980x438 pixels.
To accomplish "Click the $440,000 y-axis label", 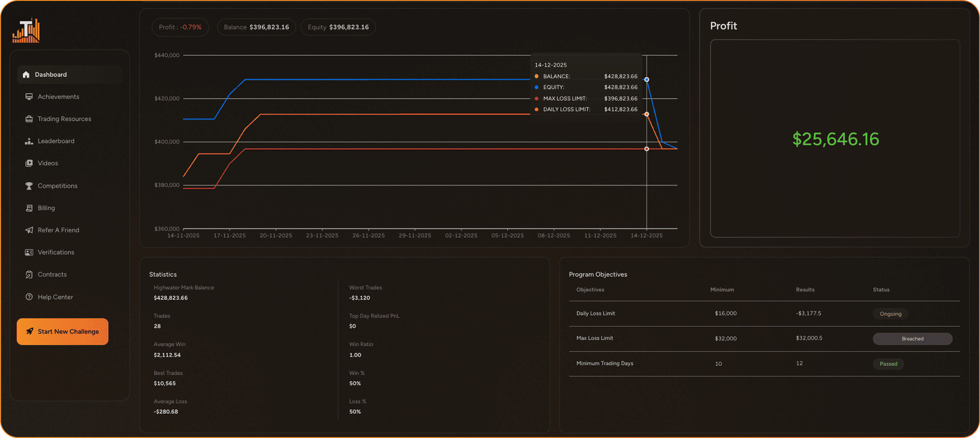I will [167, 55].
